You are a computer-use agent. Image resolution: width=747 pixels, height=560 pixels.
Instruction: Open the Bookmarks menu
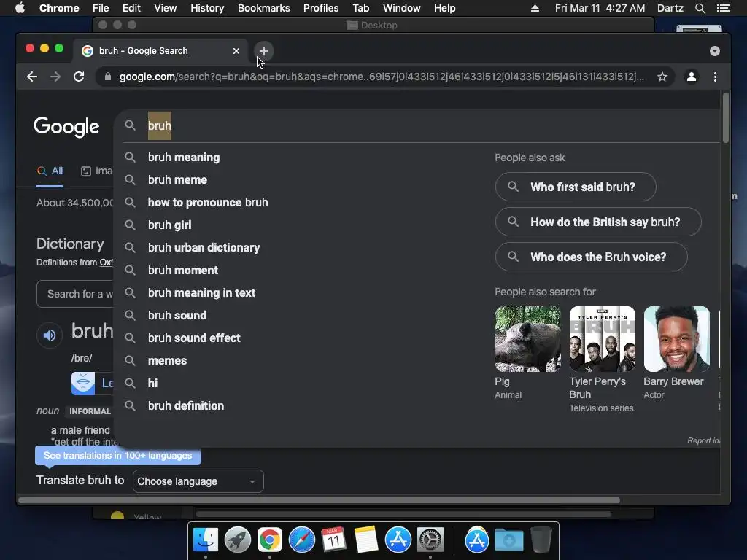(x=263, y=8)
